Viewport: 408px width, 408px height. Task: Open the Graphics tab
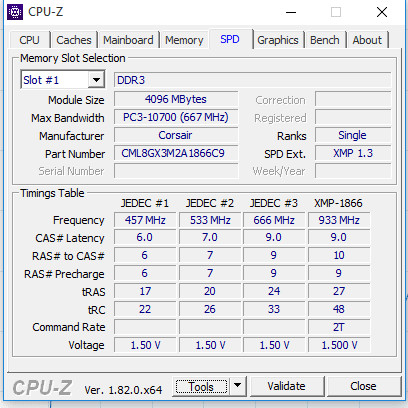(x=278, y=40)
